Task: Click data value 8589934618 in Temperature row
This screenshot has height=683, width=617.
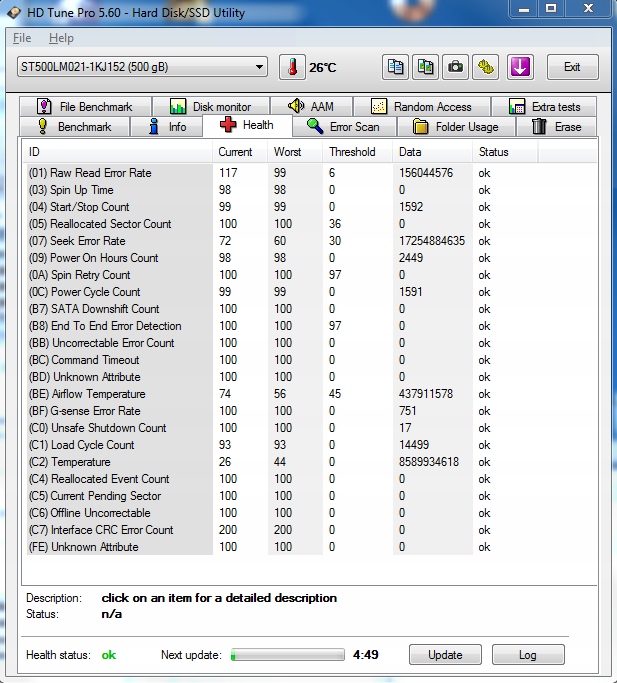Action: [x=429, y=462]
